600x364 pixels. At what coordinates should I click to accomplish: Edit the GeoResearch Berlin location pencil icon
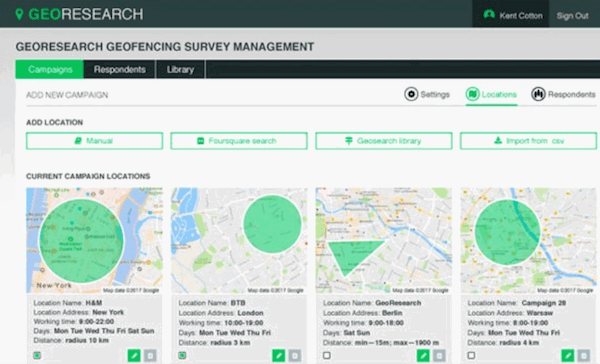[423, 356]
